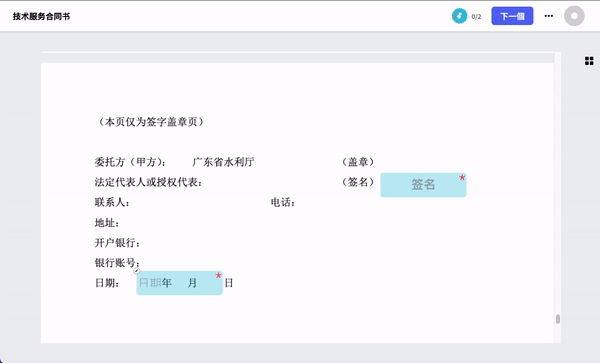The width and height of the screenshot is (600, 363).
Task: Click the label 委托方(甲方):
Action: pos(130,162)
